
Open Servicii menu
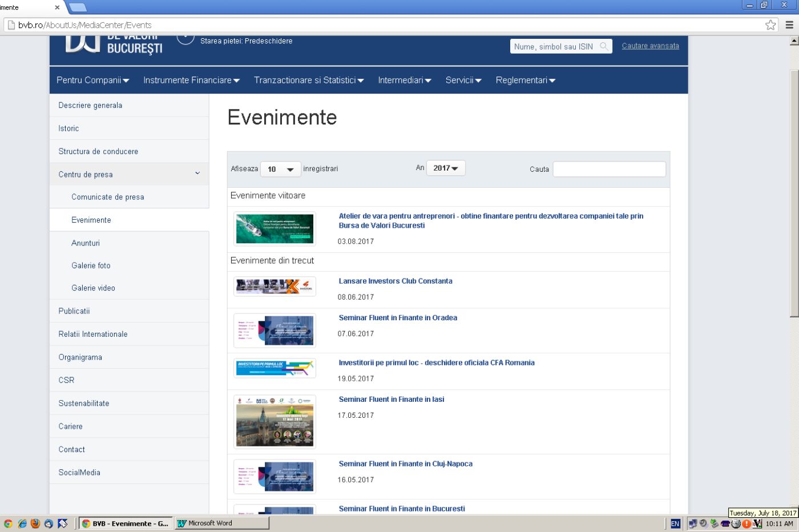click(x=463, y=80)
